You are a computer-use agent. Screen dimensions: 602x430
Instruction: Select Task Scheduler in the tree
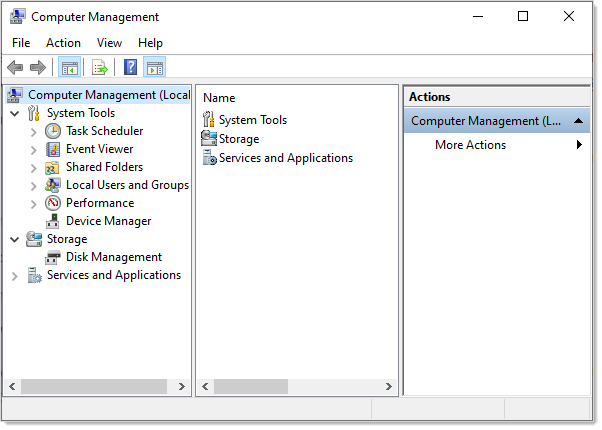pos(104,131)
